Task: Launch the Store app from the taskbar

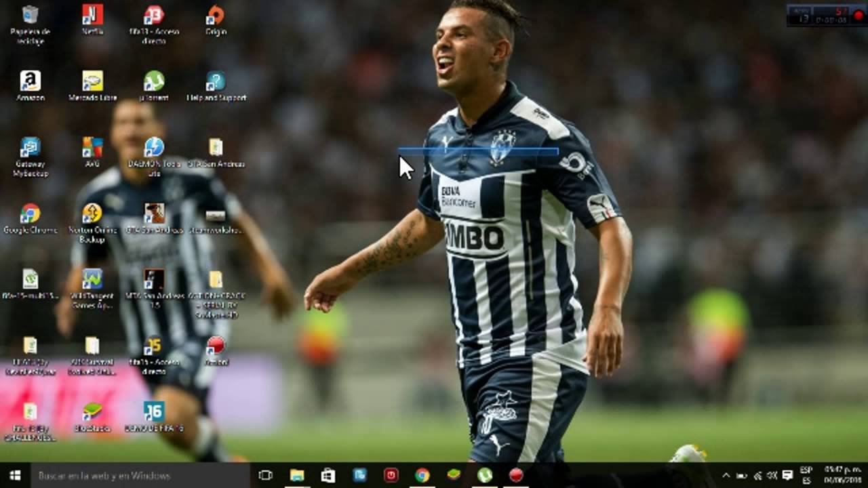Action: (x=328, y=475)
